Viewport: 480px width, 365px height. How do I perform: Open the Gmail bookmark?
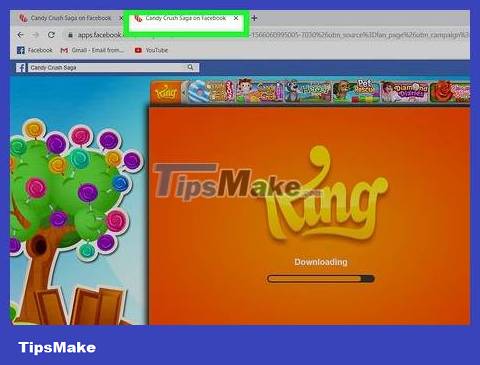tap(92, 50)
